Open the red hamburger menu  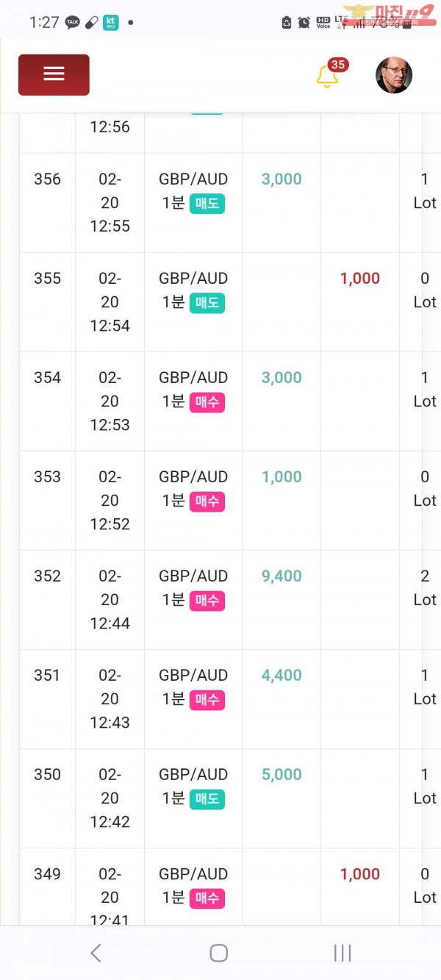click(x=54, y=75)
